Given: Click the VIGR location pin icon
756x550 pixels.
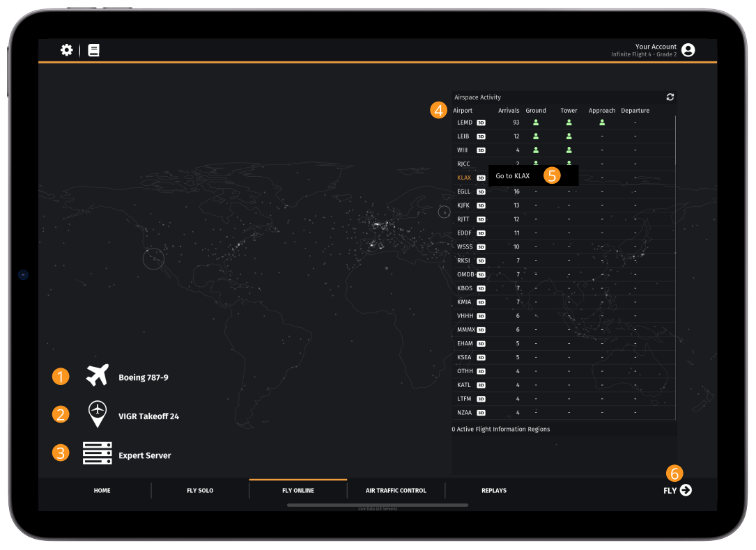Looking at the screenshot, I should point(98,414).
